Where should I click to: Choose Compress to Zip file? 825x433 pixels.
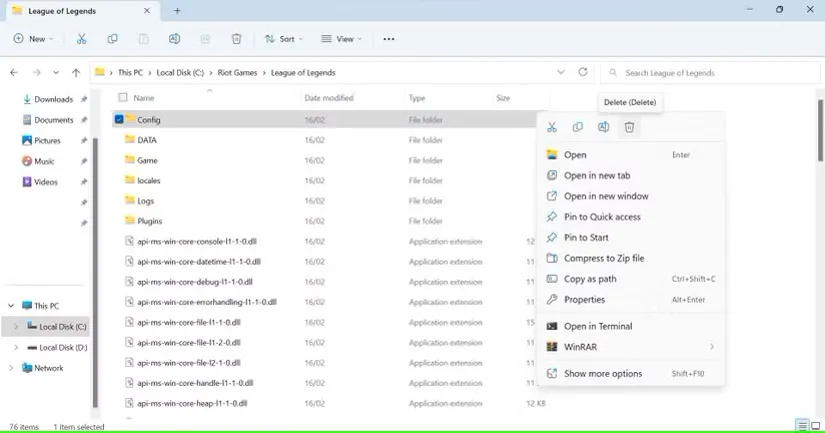[630, 258]
